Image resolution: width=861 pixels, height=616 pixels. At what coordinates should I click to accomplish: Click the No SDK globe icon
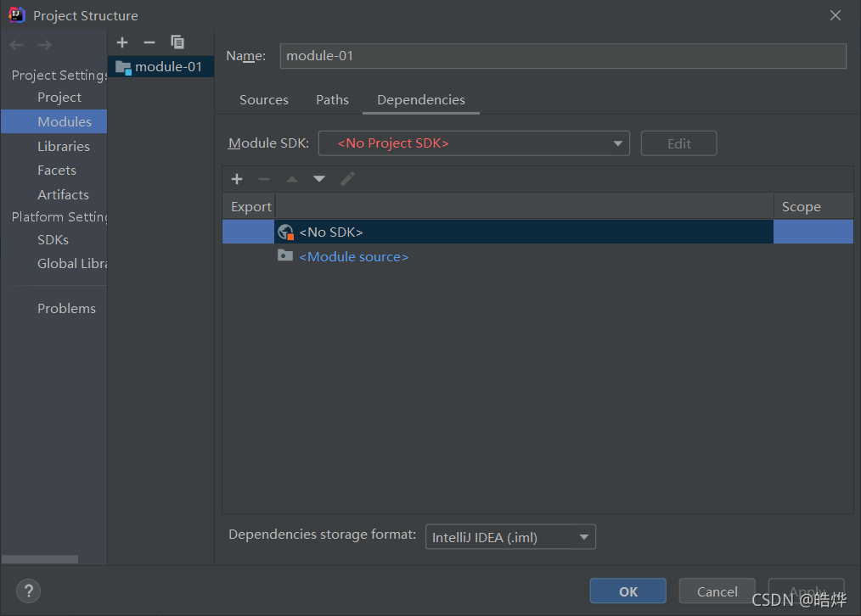tap(285, 232)
